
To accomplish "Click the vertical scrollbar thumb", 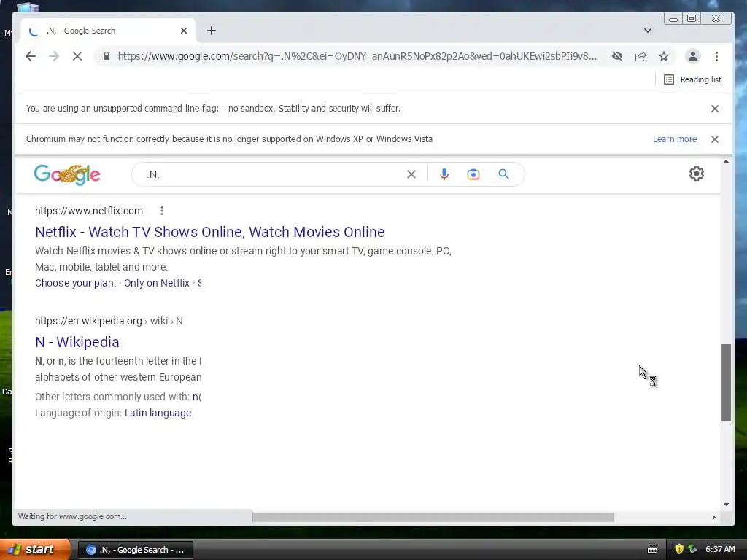I will [726, 382].
